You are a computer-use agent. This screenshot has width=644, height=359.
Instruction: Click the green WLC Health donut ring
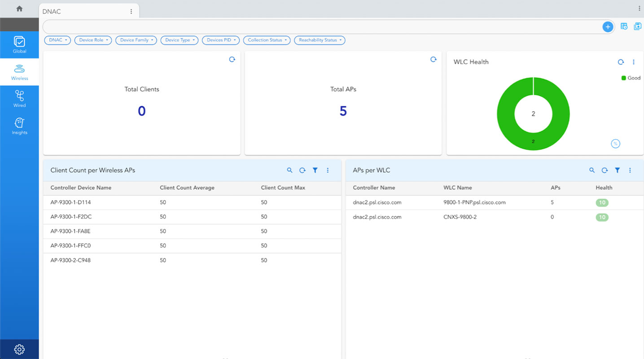click(x=533, y=141)
